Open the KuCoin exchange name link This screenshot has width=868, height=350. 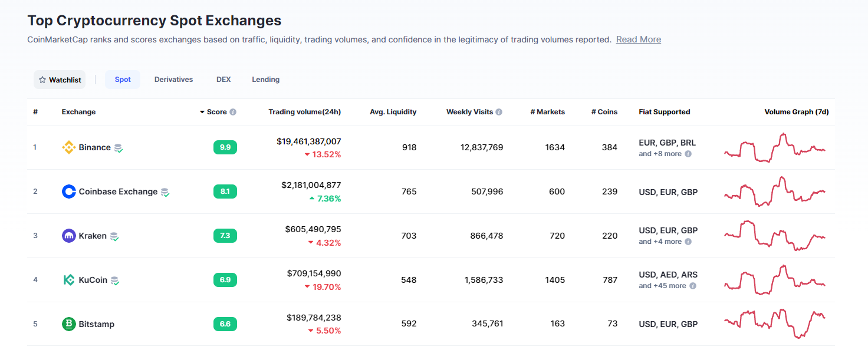point(93,280)
